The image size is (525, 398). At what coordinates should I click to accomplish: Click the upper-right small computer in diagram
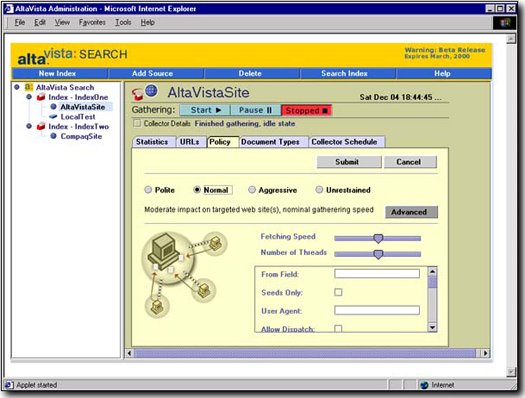point(215,243)
